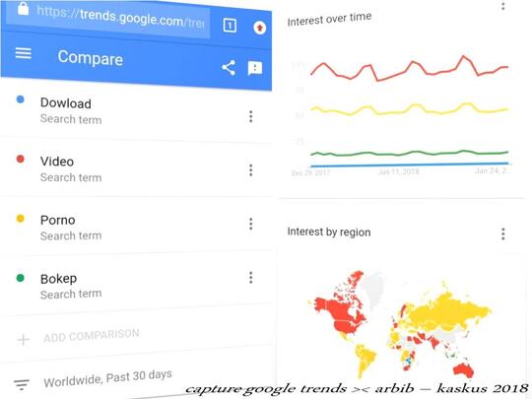This screenshot has height=399, width=532.
Task: Select the Bokep search term entry
Action: pyautogui.click(x=136, y=286)
